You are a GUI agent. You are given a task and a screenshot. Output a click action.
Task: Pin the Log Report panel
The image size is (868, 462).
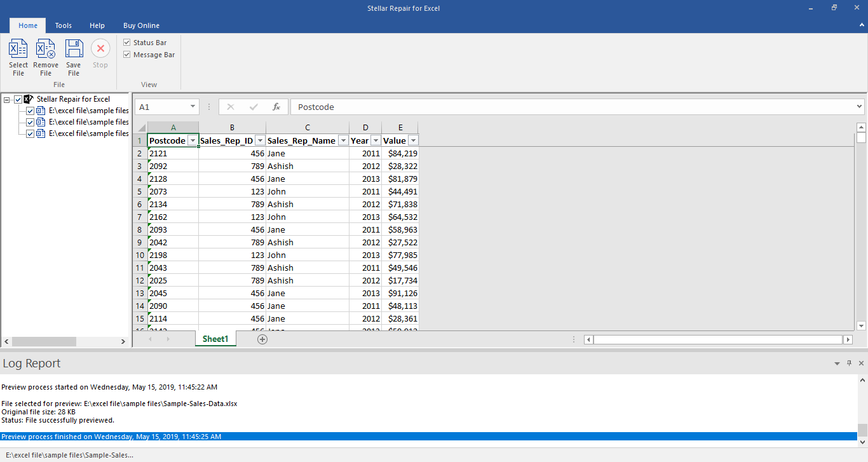click(849, 363)
